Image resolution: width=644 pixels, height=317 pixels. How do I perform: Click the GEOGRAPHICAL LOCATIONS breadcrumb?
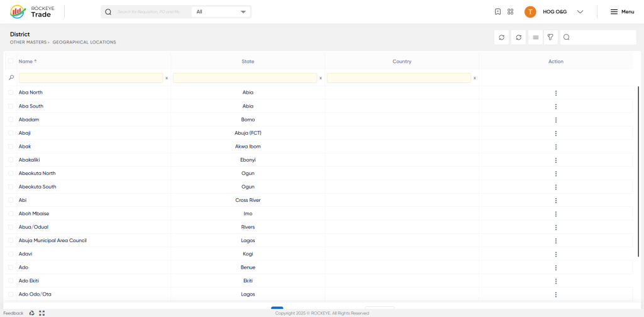pos(84,42)
